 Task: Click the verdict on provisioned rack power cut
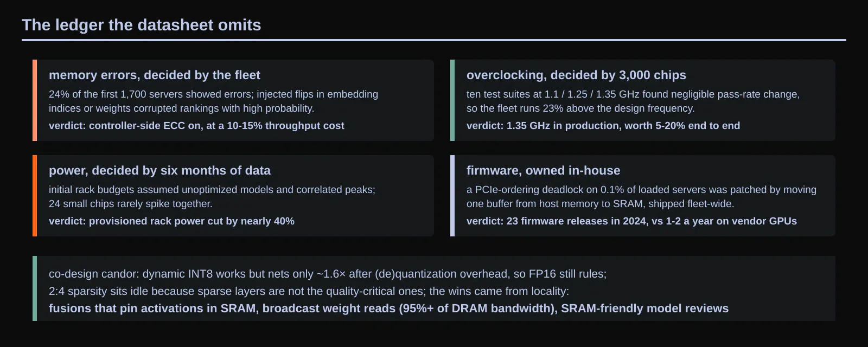[x=171, y=221]
